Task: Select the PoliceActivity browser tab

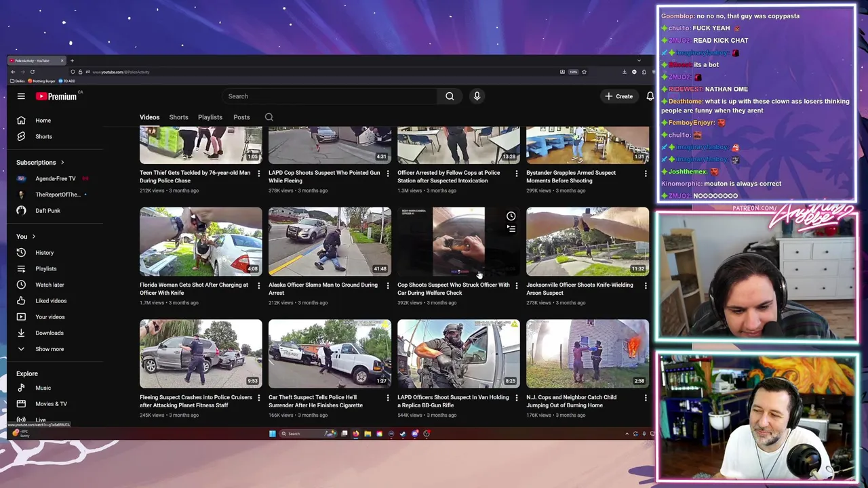Action: point(37,61)
